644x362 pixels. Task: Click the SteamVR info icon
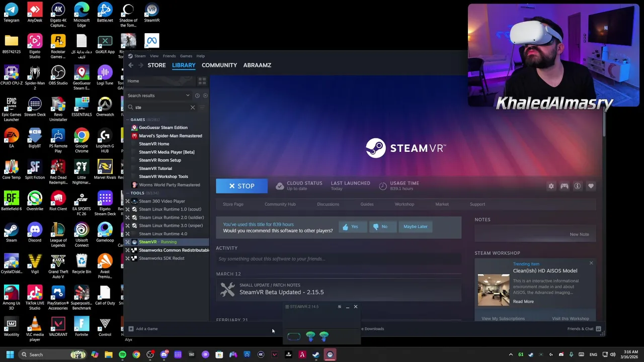(578, 186)
